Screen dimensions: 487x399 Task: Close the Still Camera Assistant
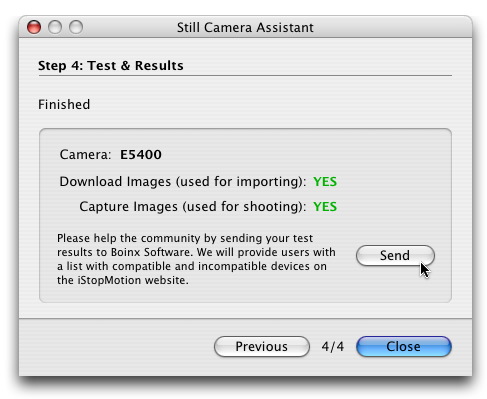(x=404, y=346)
